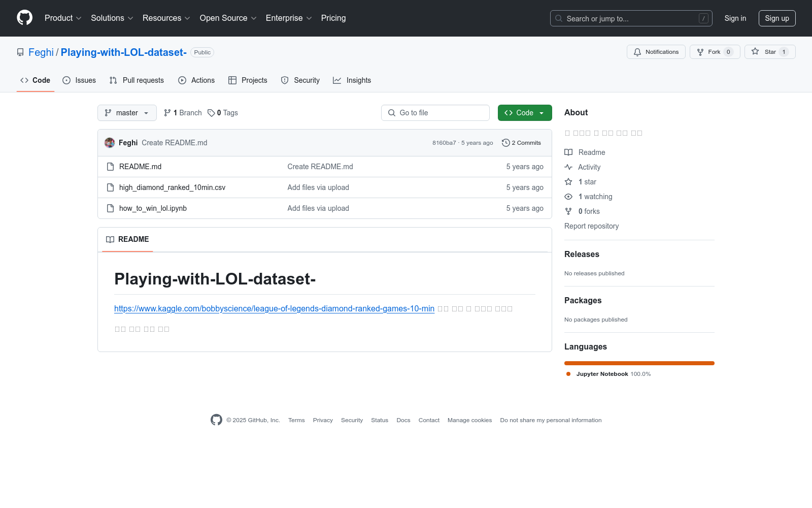
Task: Click Report repository
Action: 591,226
